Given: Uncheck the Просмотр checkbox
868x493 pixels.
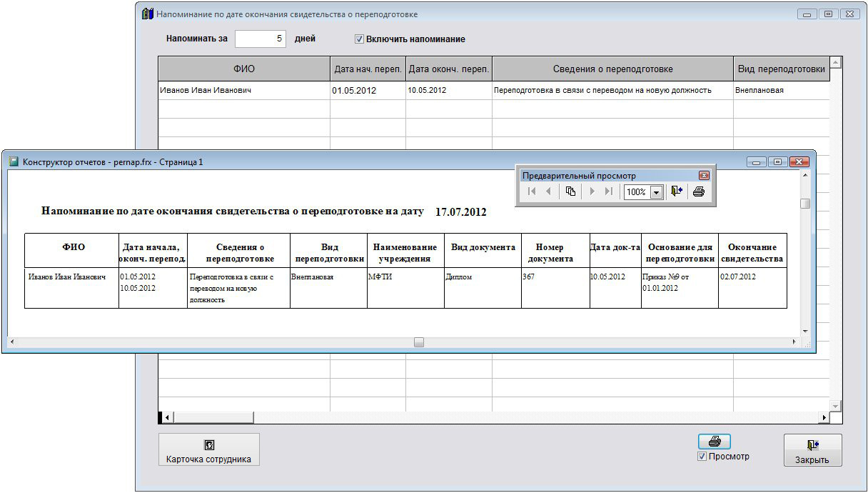Looking at the screenshot, I should [x=702, y=457].
